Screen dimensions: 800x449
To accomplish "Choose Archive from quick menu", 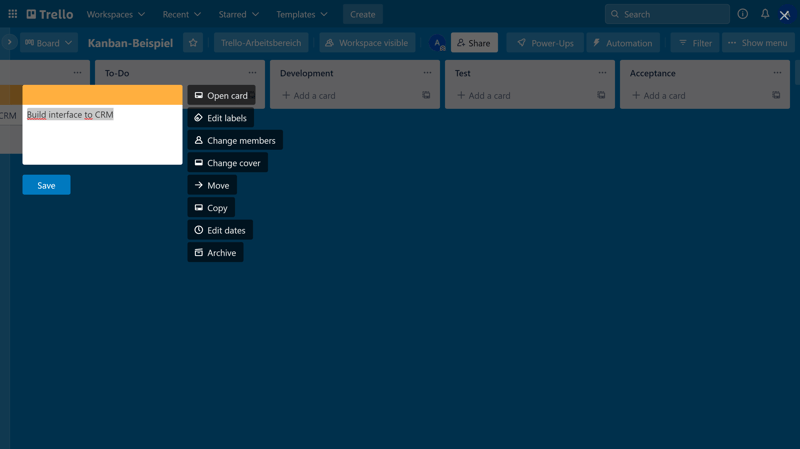I will pyautogui.click(x=215, y=253).
